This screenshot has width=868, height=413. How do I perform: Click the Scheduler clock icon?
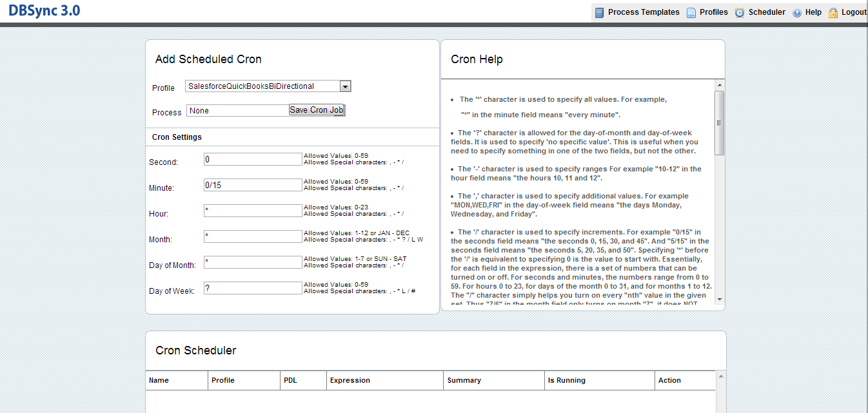(740, 12)
